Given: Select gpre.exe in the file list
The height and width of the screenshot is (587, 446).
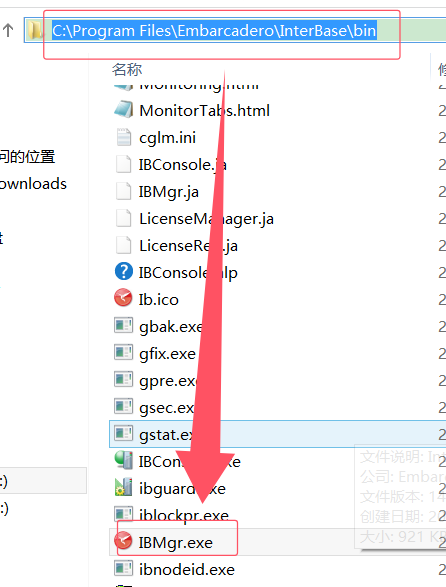Looking at the screenshot, I should click(x=168, y=381).
